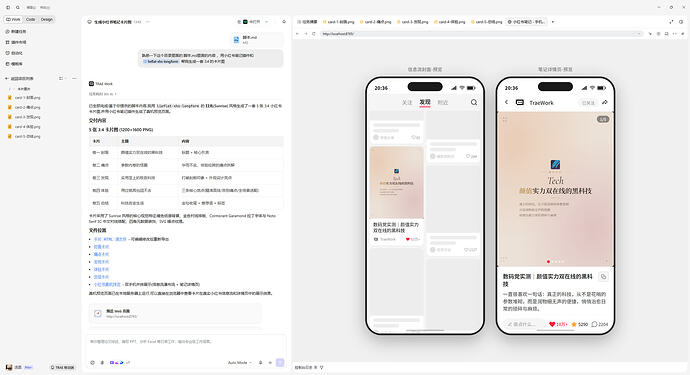Tap the follow button beside TraeWork in phone

click(588, 103)
